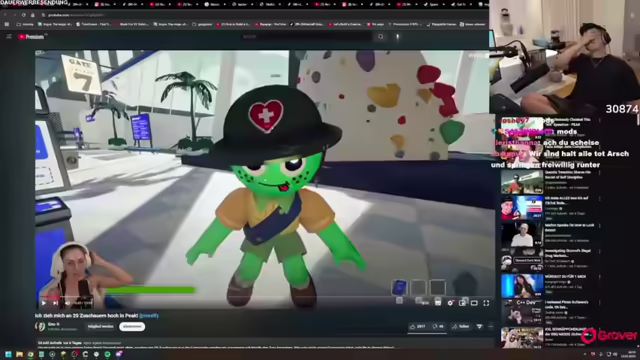Skip to the next video
640x360 pixels.
point(55,303)
